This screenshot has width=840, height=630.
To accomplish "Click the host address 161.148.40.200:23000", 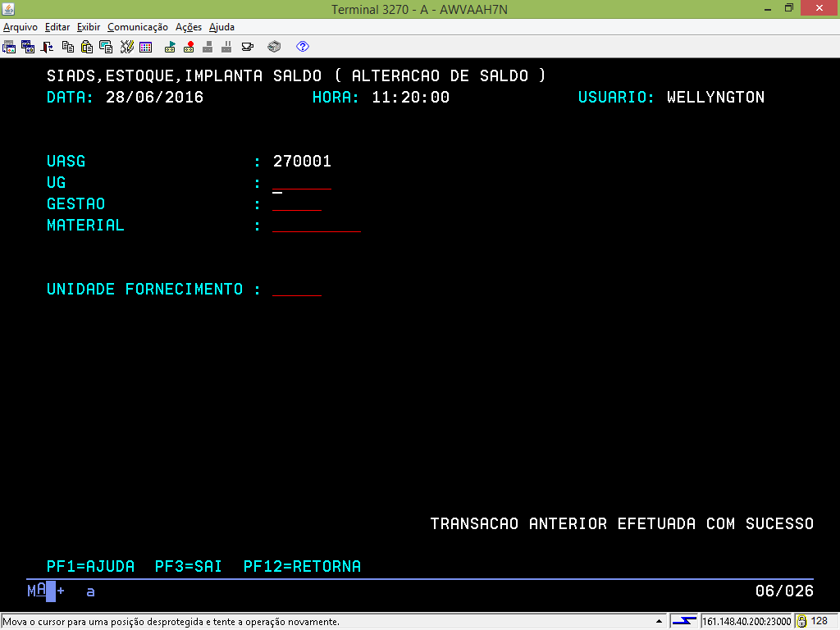I will [x=746, y=622].
